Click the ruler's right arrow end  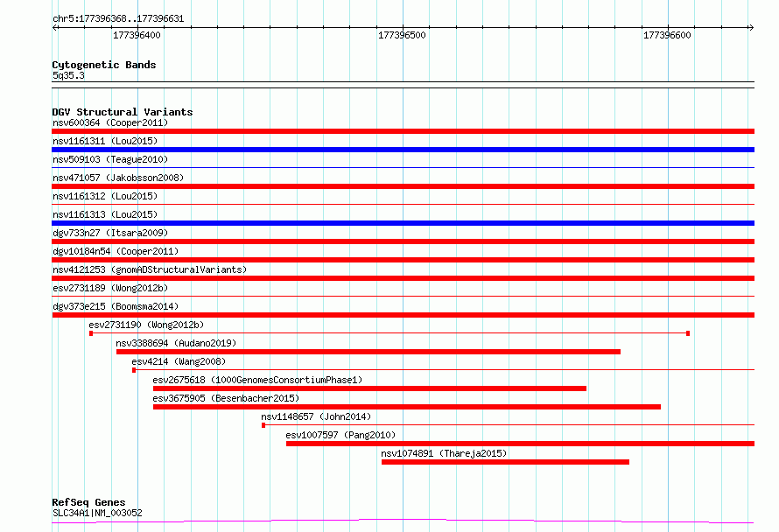point(751,28)
